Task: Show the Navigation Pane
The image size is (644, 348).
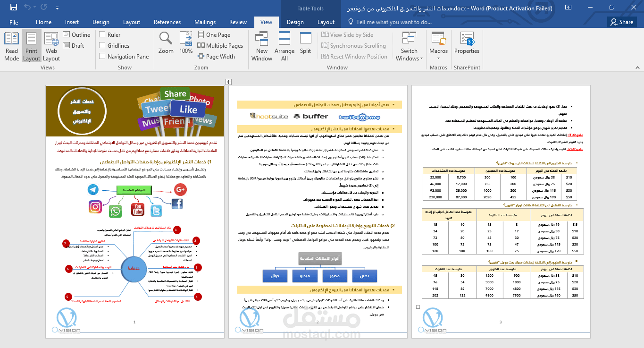Action: (x=101, y=56)
